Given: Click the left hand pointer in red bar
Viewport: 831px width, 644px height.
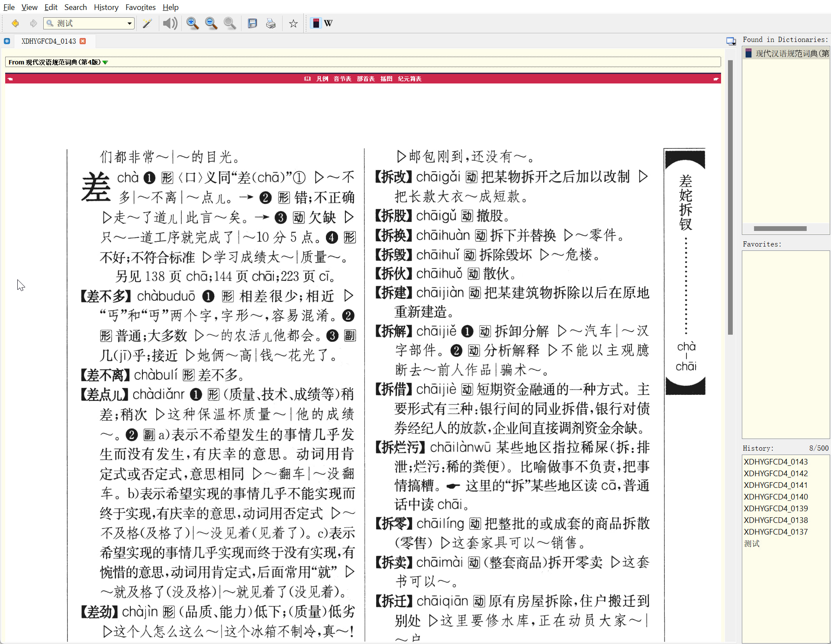Looking at the screenshot, I should pos(10,79).
